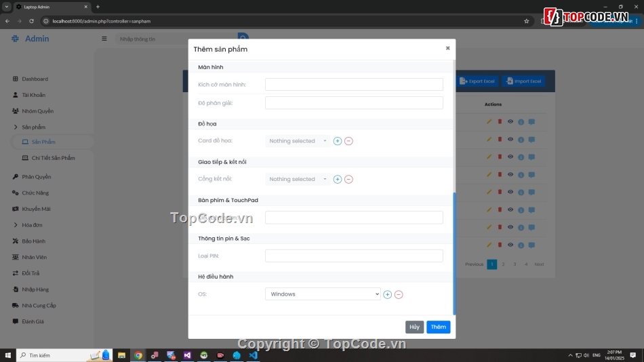The image size is (644, 362).
Task: Open the Card đồ họa dropdown
Action: pyautogui.click(x=298, y=141)
